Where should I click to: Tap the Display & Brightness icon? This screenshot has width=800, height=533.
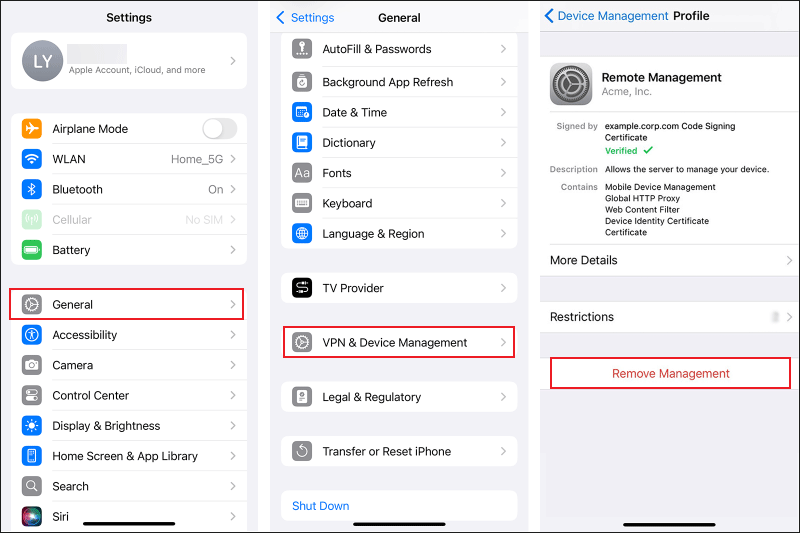tap(32, 425)
